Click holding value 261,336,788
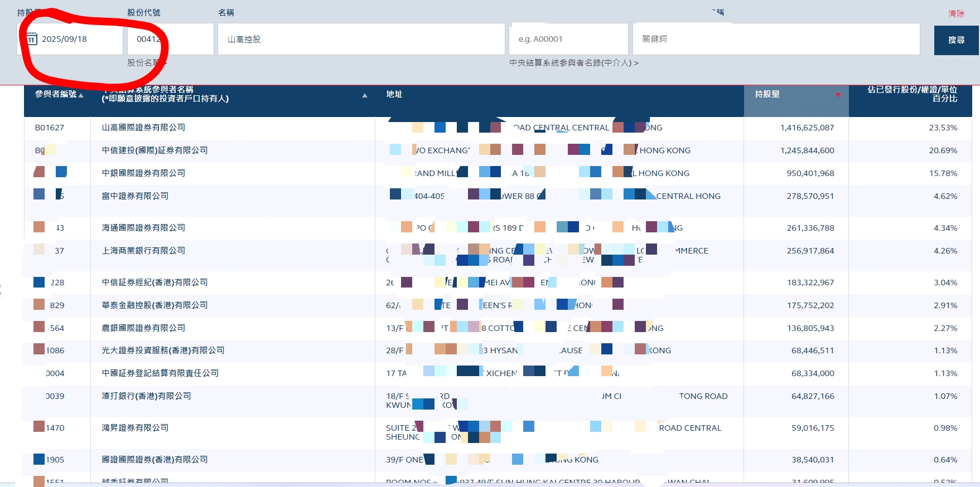 coord(810,228)
